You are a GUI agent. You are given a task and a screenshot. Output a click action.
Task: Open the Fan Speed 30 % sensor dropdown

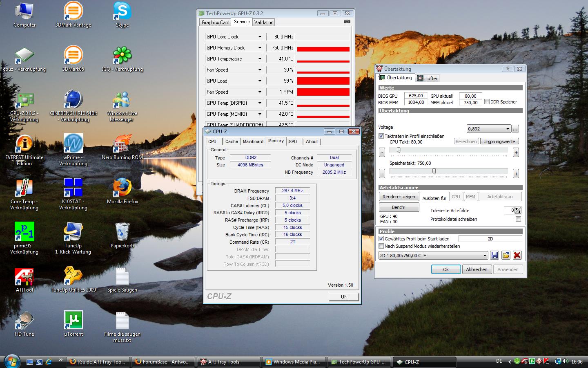pyautogui.click(x=259, y=70)
